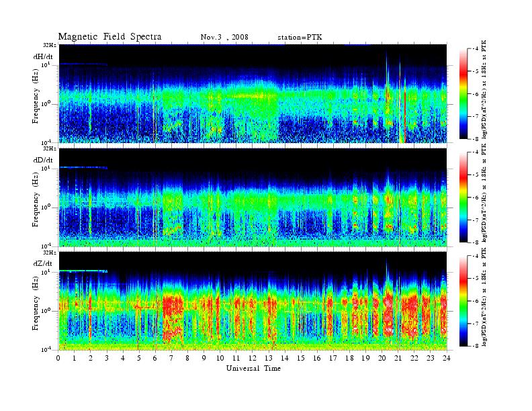Click the 'Universal Time' axis title
The width and height of the screenshot is (532, 411).
(x=253, y=368)
